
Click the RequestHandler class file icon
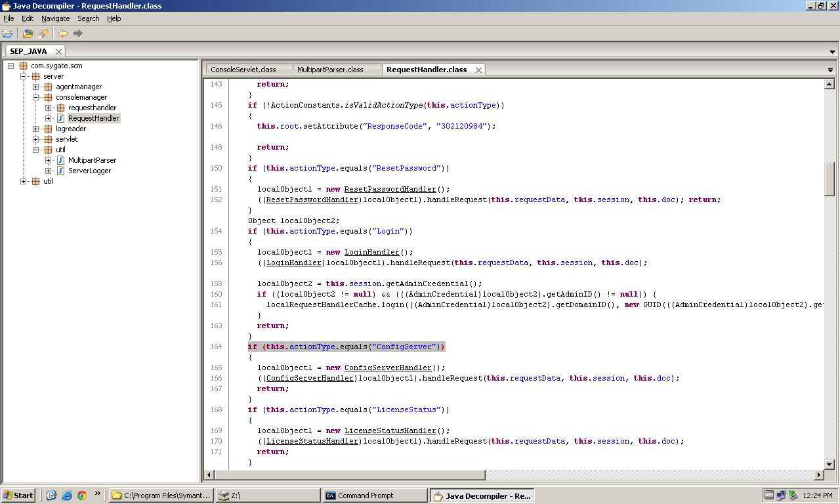click(x=61, y=118)
